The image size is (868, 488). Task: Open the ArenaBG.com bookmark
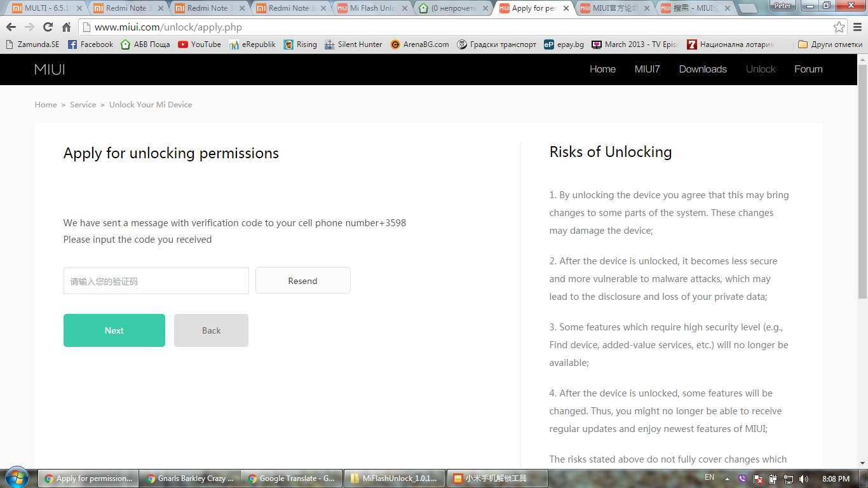(x=419, y=44)
